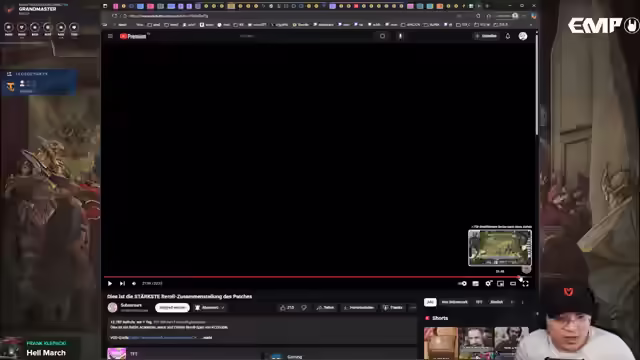This screenshot has height=360, width=640.
Task: Open a new browser tab with plus
Action: pyautogui.click(x=487, y=6)
